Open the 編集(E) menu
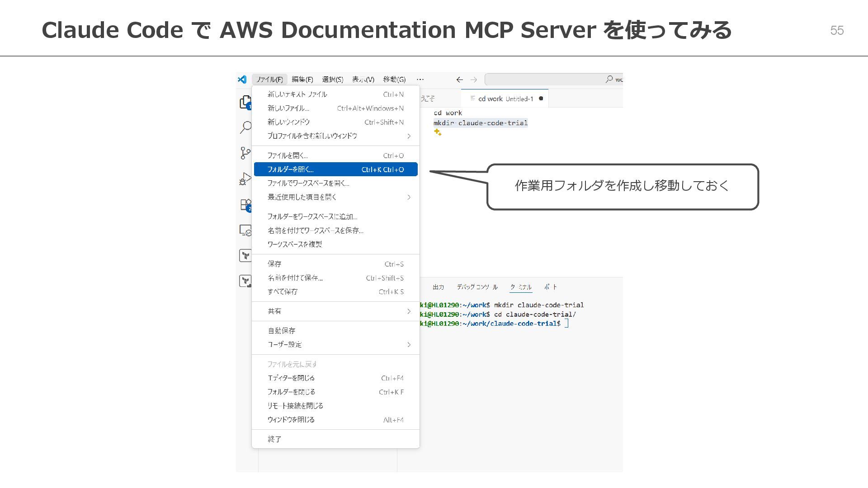 (302, 80)
